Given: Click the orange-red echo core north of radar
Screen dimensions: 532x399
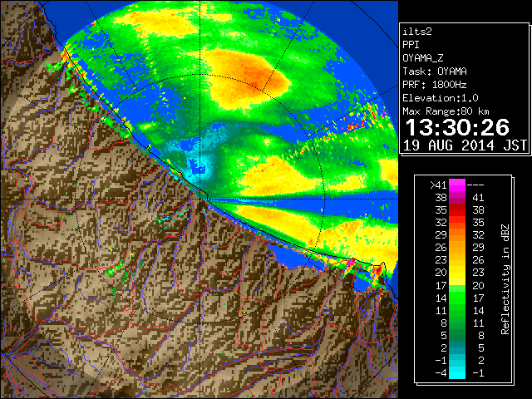Looking at the screenshot, I should tap(259, 76).
